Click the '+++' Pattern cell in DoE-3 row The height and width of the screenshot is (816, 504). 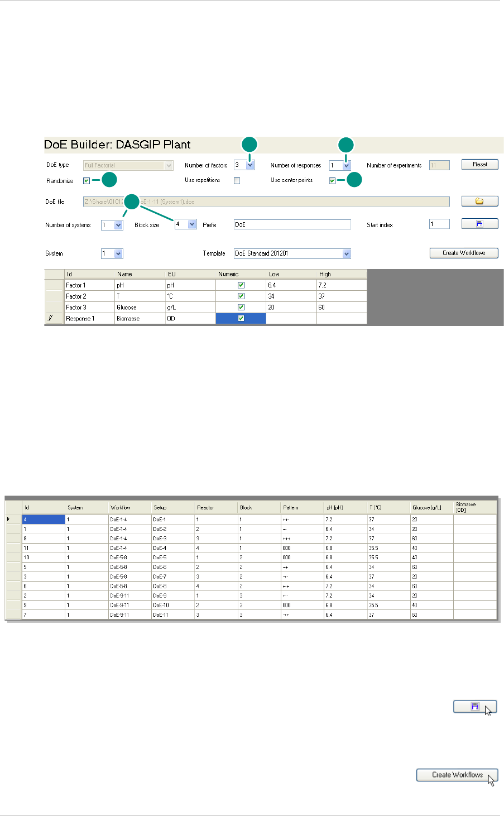[x=302, y=538]
